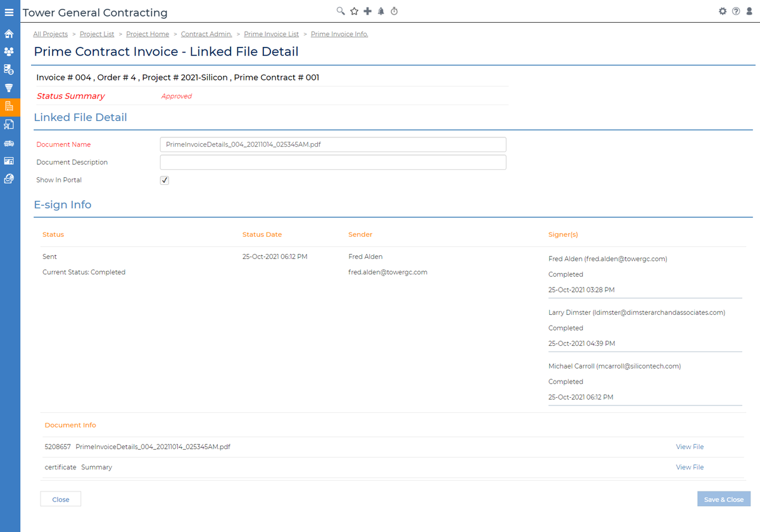Open the database with dollar sidebar icon
Image resolution: width=760 pixels, height=532 pixels.
coord(9,69)
